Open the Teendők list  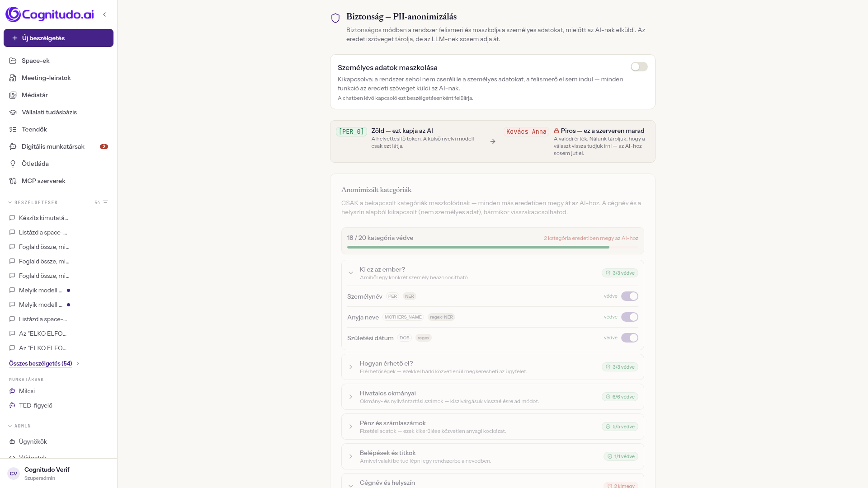click(58, 129)
